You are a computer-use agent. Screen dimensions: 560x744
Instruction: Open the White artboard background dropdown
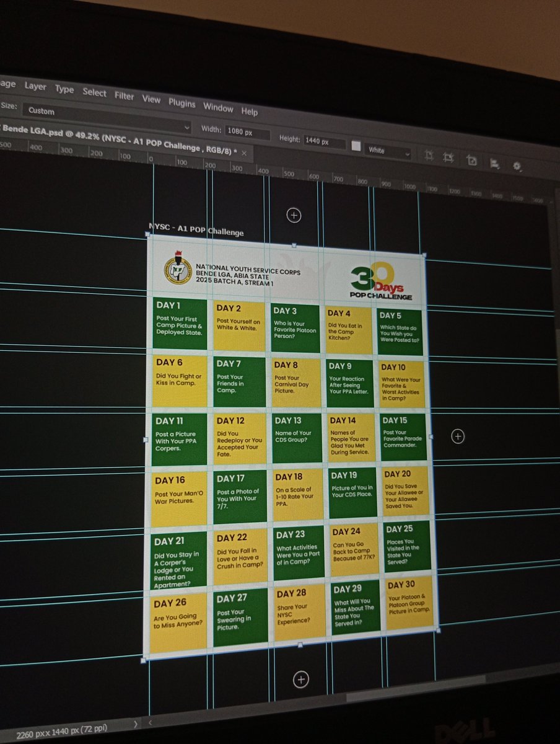tap(389, 151)
